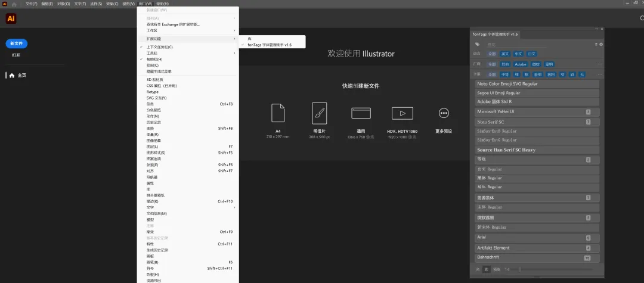The height and width of the screenshot is (283, 644).
Task: Open 编辑(E) menu in menu bar
Action: pos(47,4)
